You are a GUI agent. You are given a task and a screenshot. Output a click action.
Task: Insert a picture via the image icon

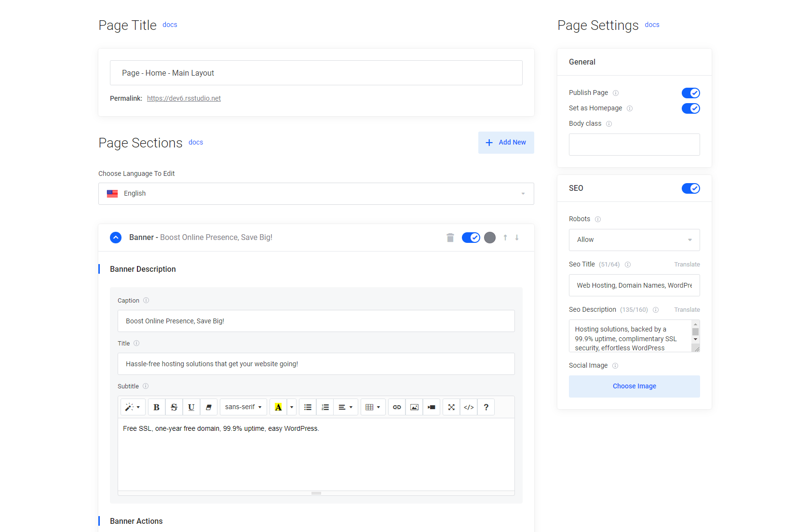(x=414, y=407)
